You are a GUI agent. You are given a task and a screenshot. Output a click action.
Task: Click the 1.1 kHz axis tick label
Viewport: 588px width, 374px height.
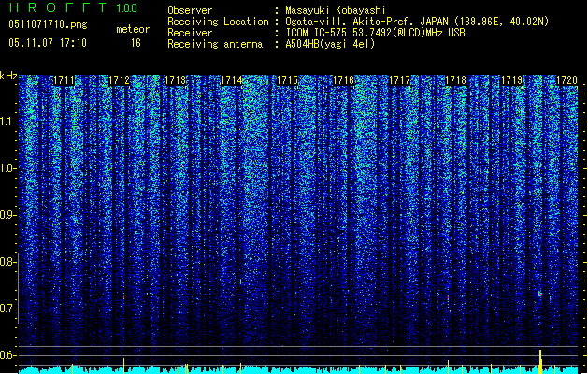(x=7, y=122)
